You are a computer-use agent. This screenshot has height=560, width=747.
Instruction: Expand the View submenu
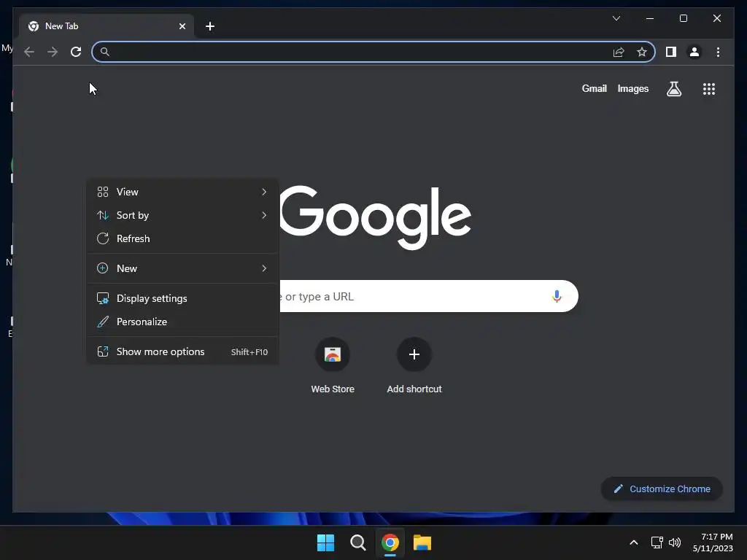click(x=183, y=192)
